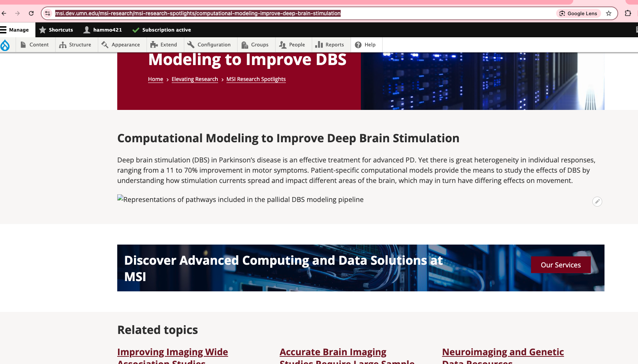Open the Reports admin menu
The height and width of the screenshot is (364, 638).
(330, 45)
